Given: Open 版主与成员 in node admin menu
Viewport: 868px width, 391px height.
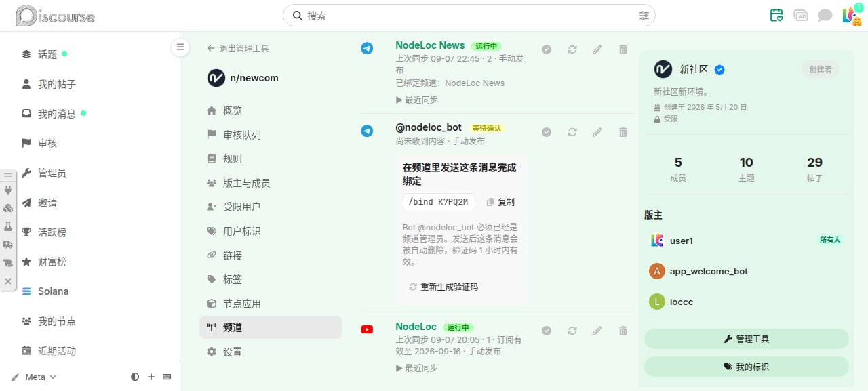Looking at the screenshot, I should tap(271, 183).
